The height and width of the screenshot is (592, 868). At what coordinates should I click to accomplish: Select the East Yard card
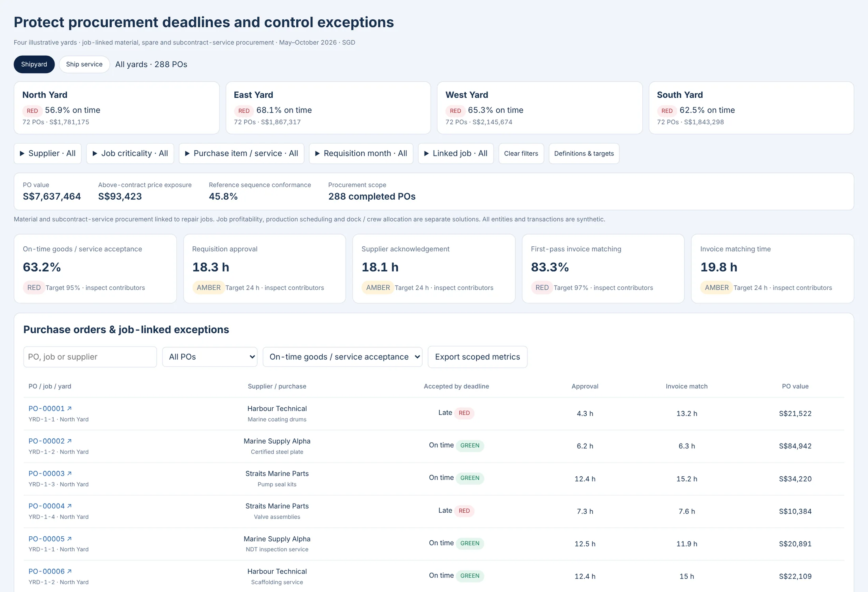click(328, 108)
